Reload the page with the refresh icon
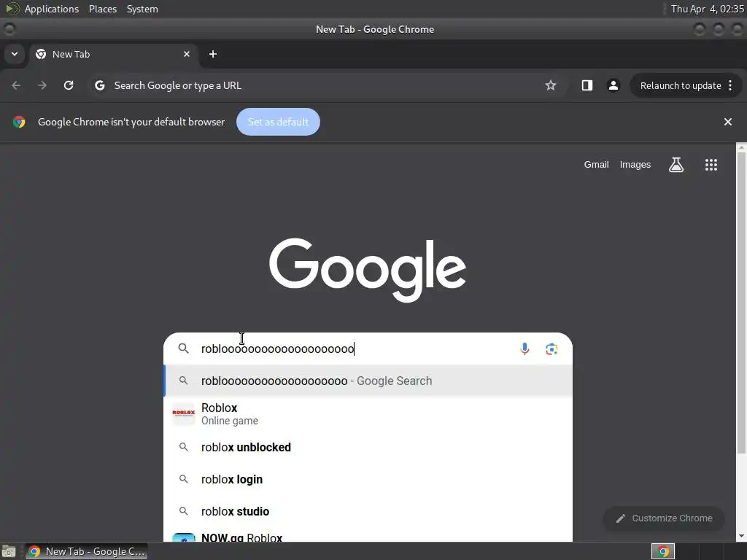Screen dimensions: 747x560 (x=69, y=85)
